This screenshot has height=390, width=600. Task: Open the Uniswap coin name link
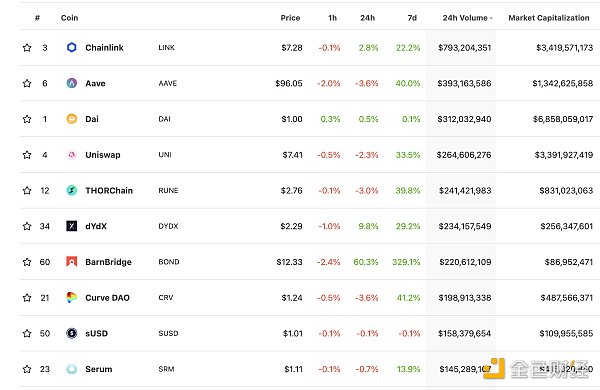pyautogui.click(x=103, y=155)
